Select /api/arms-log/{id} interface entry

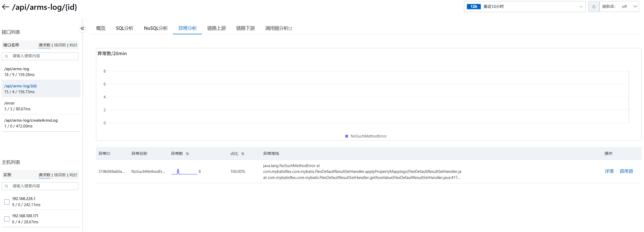coord(41,89)
